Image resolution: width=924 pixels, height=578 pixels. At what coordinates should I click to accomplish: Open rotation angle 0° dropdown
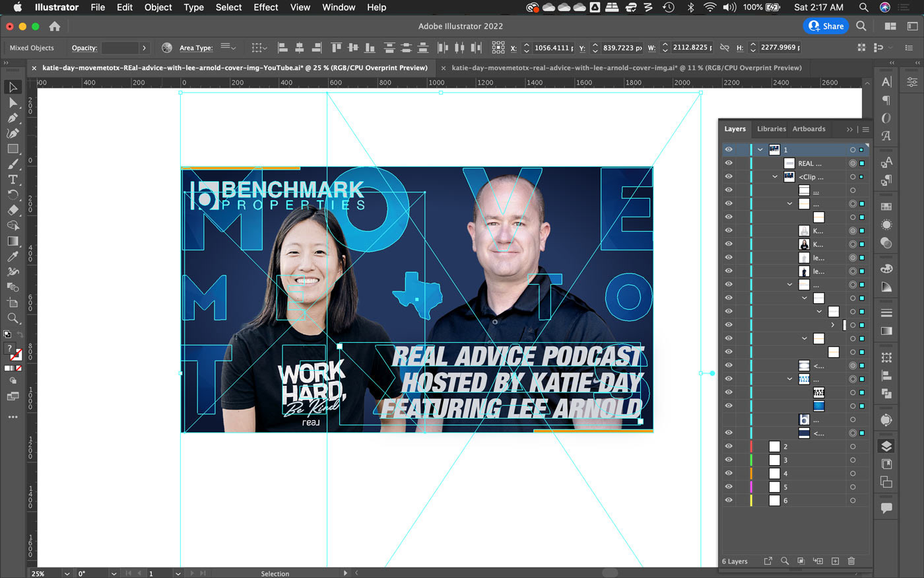(114, 573)
